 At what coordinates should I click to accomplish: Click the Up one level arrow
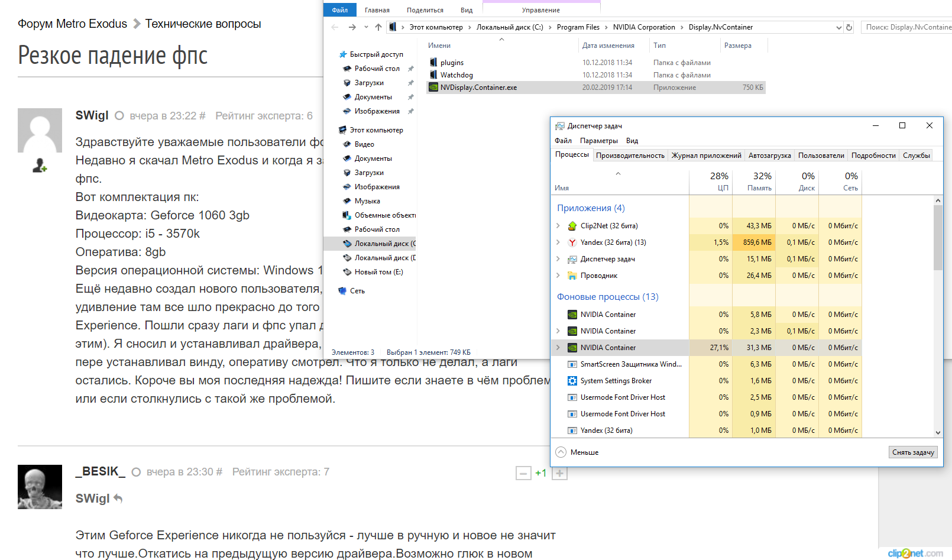(378, 27)
